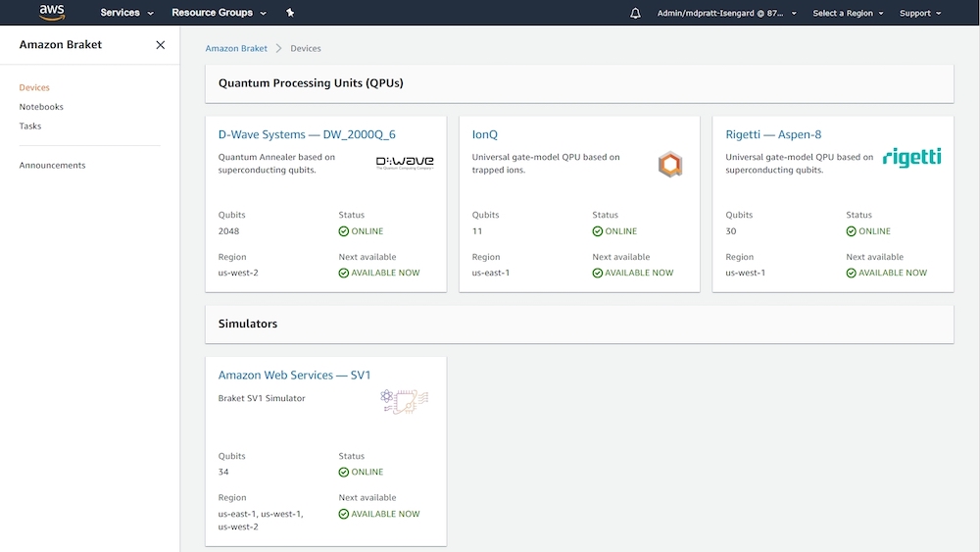Open Notebooks in the sidebar
The height and width of the screenshot is (552, 980).
pyautogui.click(x=41, y=107)
